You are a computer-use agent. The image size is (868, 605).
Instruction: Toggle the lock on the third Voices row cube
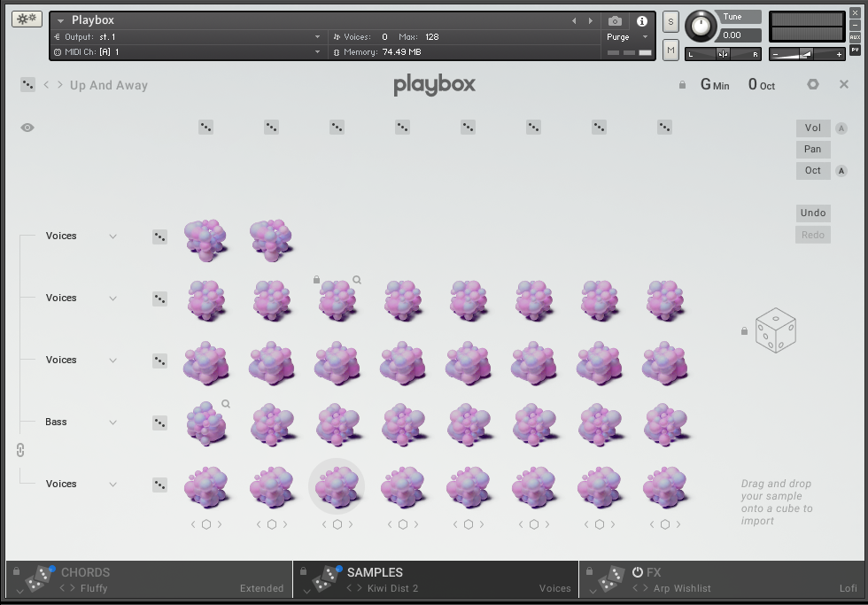316,280
